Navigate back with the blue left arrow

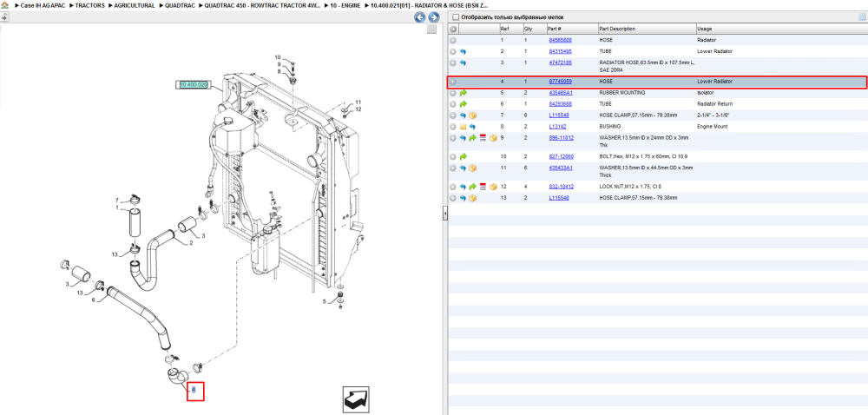[x=420, y=17]
